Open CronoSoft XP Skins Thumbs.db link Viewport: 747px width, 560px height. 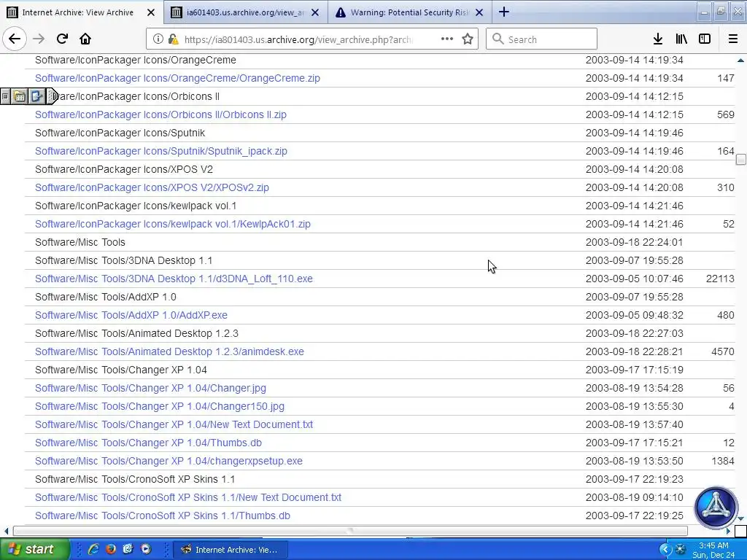163,516
